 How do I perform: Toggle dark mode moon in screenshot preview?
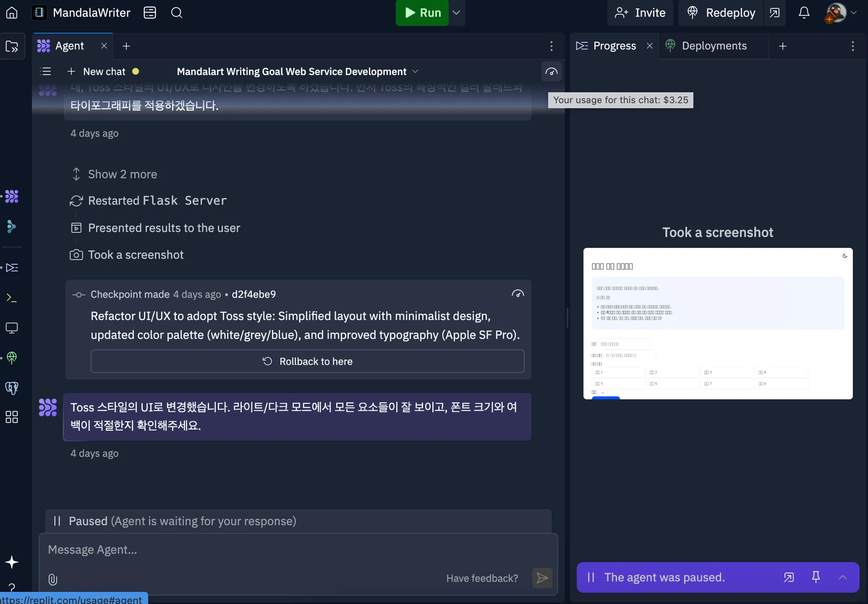(x=844, y=256)
